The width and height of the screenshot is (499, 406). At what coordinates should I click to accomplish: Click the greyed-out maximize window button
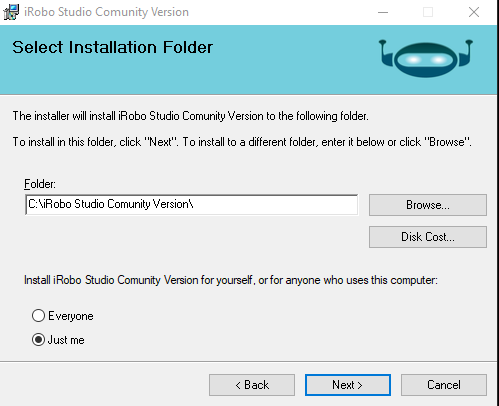[428, 12]
